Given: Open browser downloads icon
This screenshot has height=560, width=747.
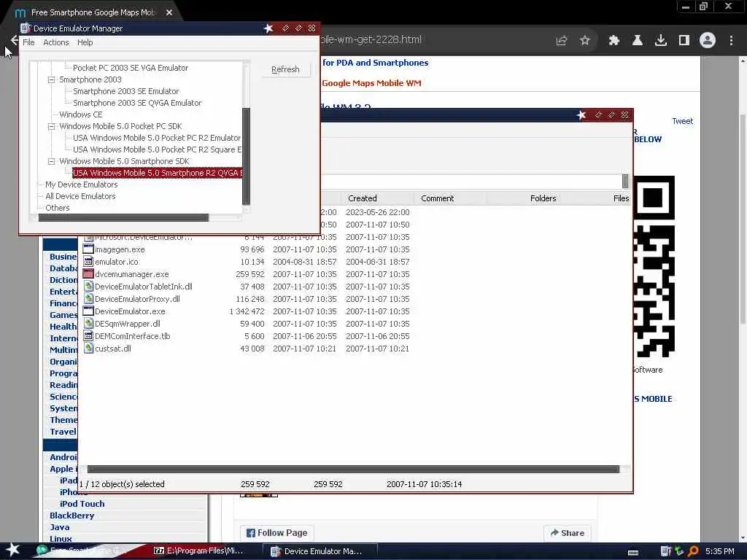Looking at the screenshot, I should point(661,41).
